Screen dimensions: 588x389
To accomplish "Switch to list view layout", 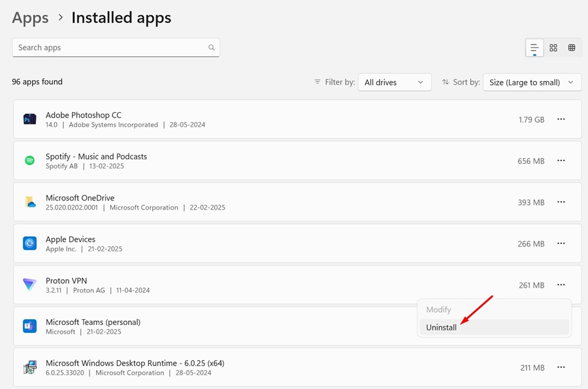I will coord(534,48).
